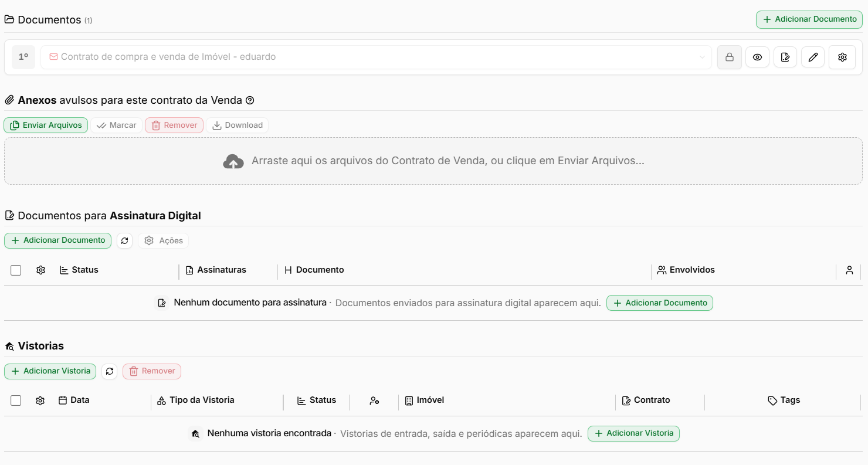Click the Assinaturas column header

[x=216, y=270]
